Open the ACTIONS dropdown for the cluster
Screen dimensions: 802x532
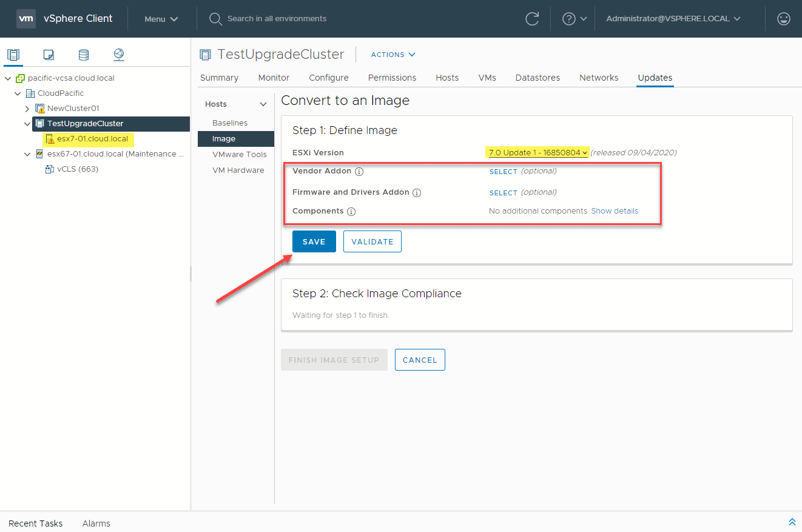[x=393, y=55]
